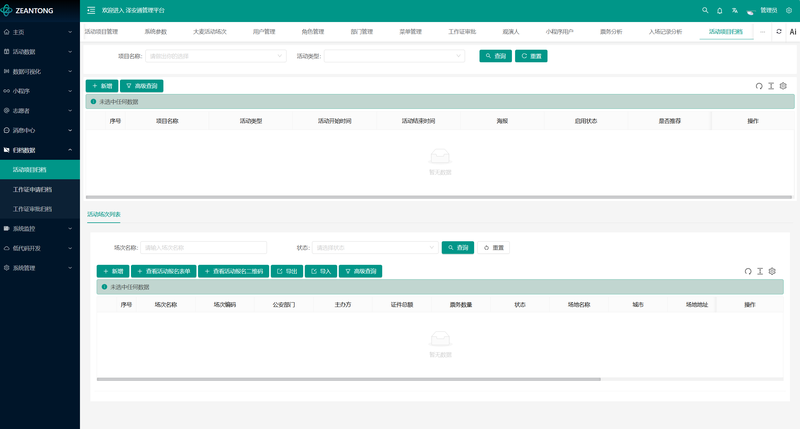
Task: Click 查看活动报名表单 button
Action: (164, 271)
